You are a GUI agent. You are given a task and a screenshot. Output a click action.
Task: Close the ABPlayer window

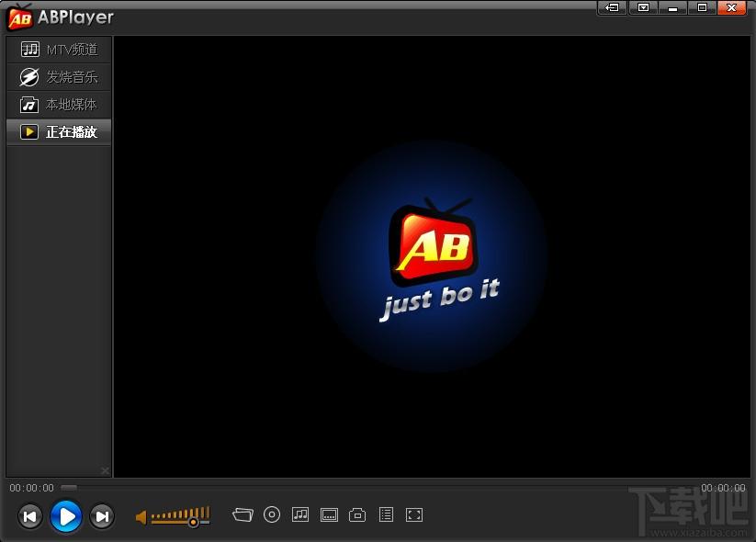click(x=732, y=7)
